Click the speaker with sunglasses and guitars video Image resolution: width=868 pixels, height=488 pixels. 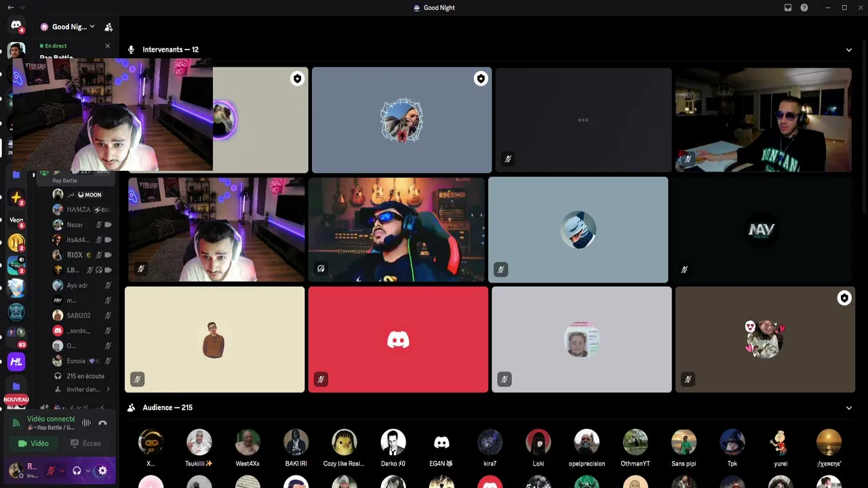pyautogui.click(x=397, y=230)
